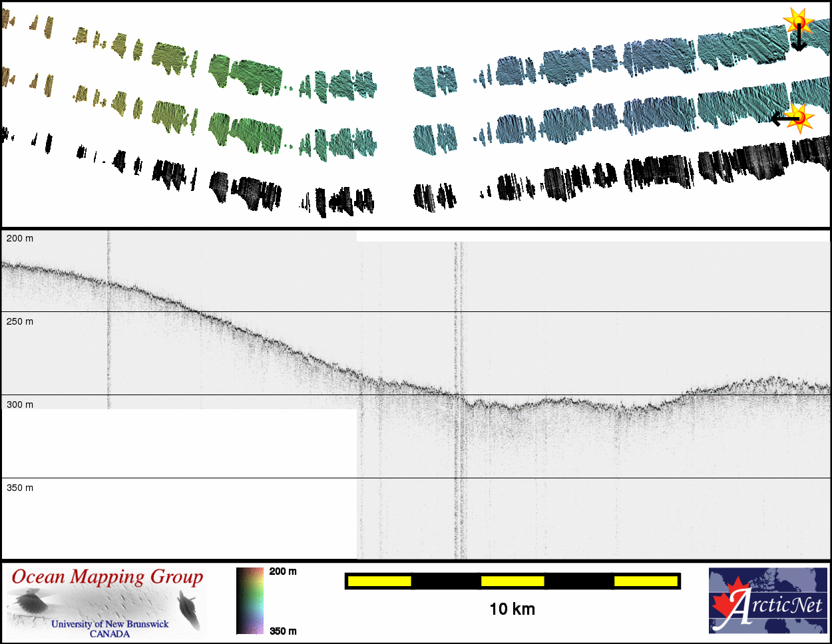Click the depth color scale gradient legend

pos(250,601)
